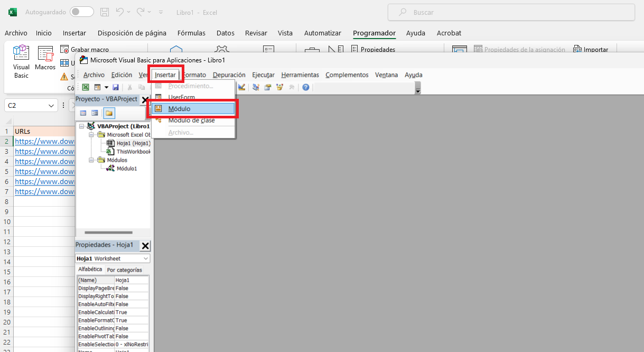Close the Proyecto - VBAProject panel
Image resolution: width=644 pixels, height=352 pixels.
(x=145, y=99)
